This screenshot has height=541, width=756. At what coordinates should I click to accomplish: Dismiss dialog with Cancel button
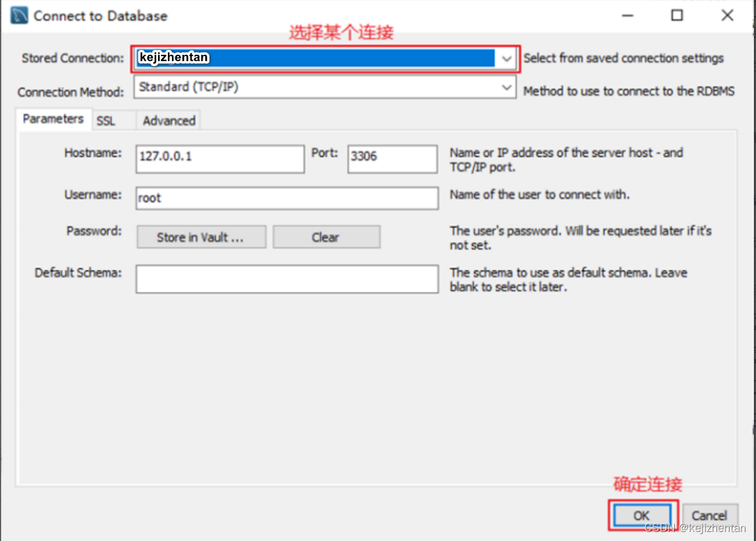710,515
